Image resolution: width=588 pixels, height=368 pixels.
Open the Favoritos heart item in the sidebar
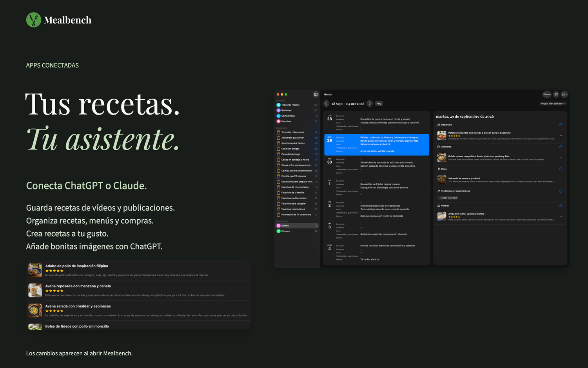[297, 121]
